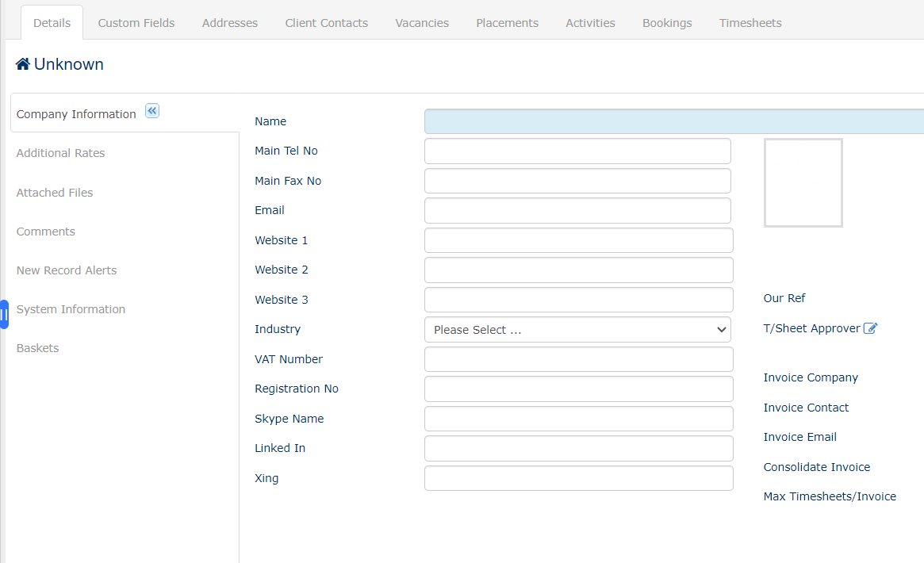Open the Addresses tab
The height and width of the screenshot is (563, 924).
click(x=230, y=23)
